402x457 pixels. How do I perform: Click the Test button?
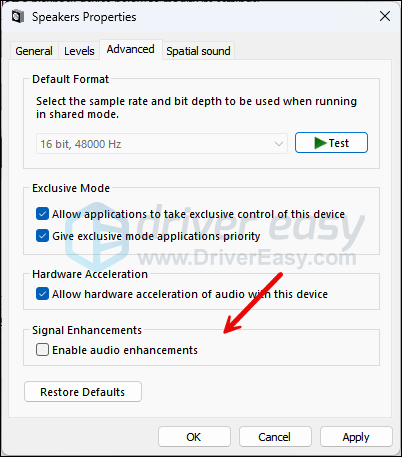[x=331, y=143]
